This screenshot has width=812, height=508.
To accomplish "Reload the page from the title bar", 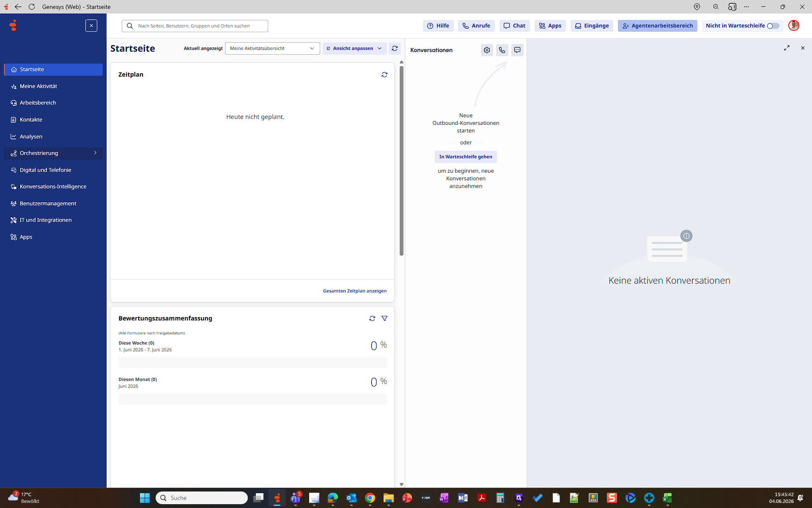I will [32, 7].
